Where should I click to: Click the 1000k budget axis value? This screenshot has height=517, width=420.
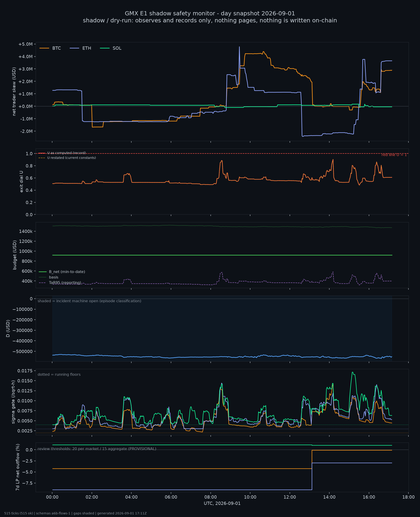pyautogui.click(x=26, y=251)
